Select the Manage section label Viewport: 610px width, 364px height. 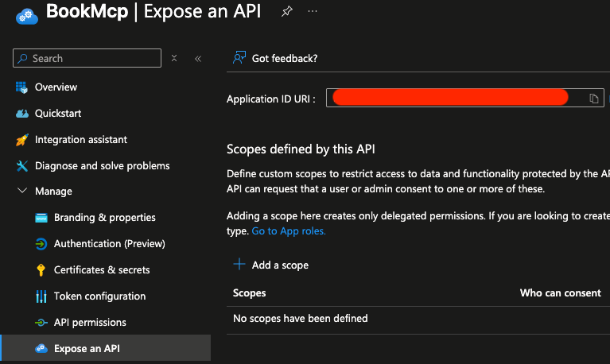pyautogui.click(x=54, y=192)
